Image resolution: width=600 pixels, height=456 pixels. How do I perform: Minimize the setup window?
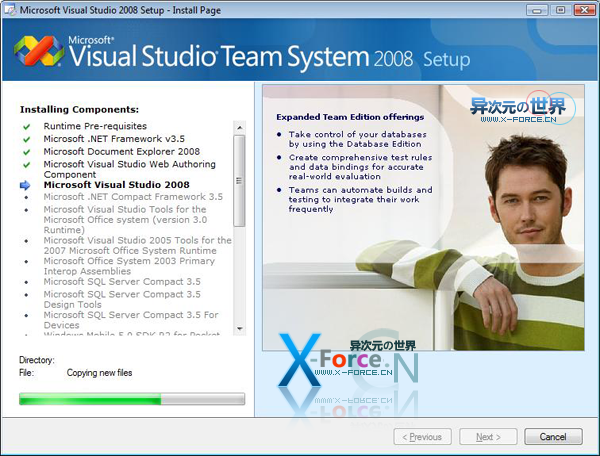point(537,10)
